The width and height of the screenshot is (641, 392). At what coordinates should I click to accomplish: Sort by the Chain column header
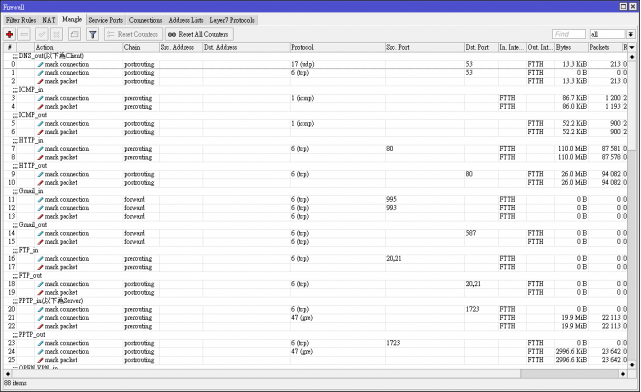141,47
